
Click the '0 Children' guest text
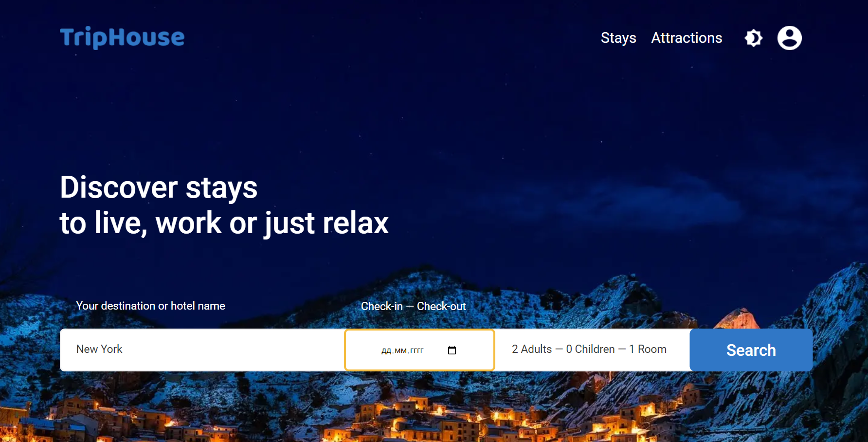[590, 349]
